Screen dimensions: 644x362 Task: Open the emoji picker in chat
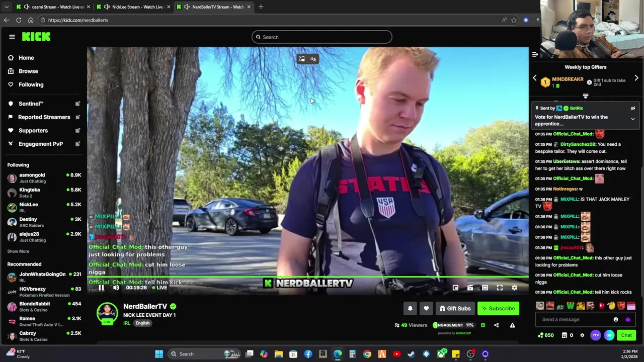click(616, 320)
